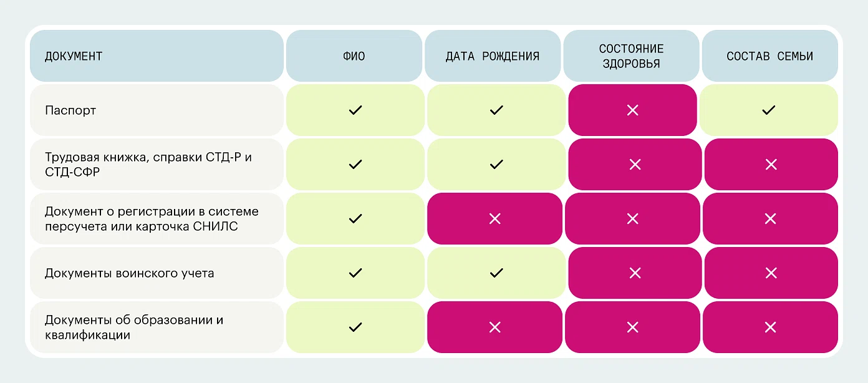Click the Документы об образовании и квалификации label
Screen dimensions: 868x383
click(134, 327)
